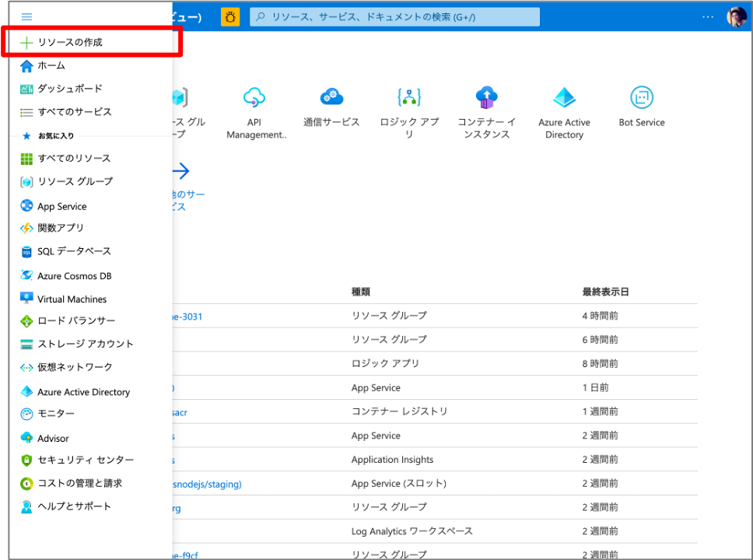The height and width of the screenshot is (560, 753).
Task: Open ホーム from the sidebar
Action: [x=51, y=65]
